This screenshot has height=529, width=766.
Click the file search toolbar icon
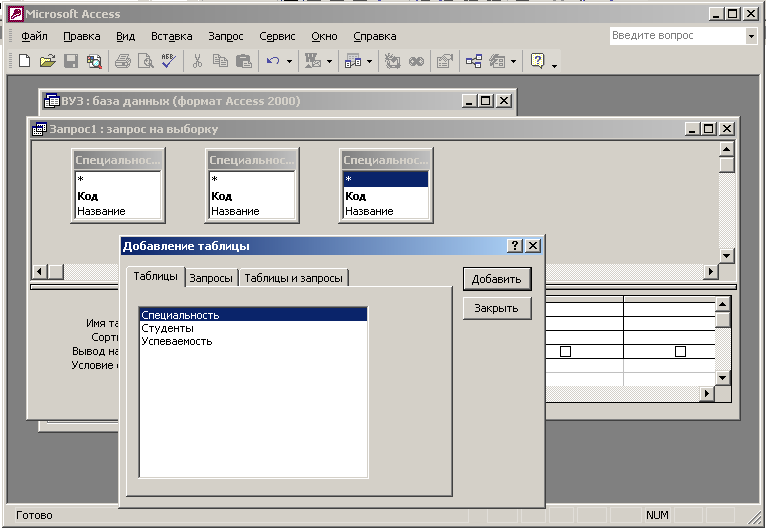point(94,61)
